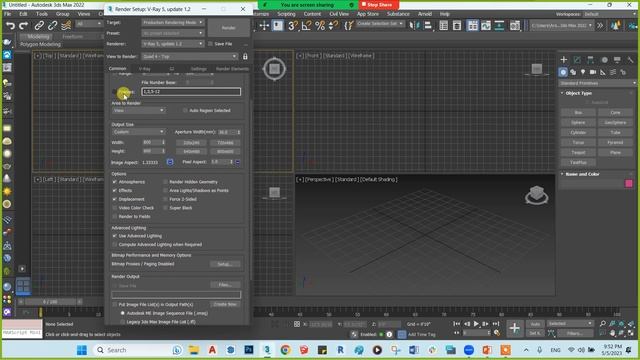This screenshot has height=360, width=640.
Task: Open the Standard Primitives category dropdown
Action: tap(598, 83)
